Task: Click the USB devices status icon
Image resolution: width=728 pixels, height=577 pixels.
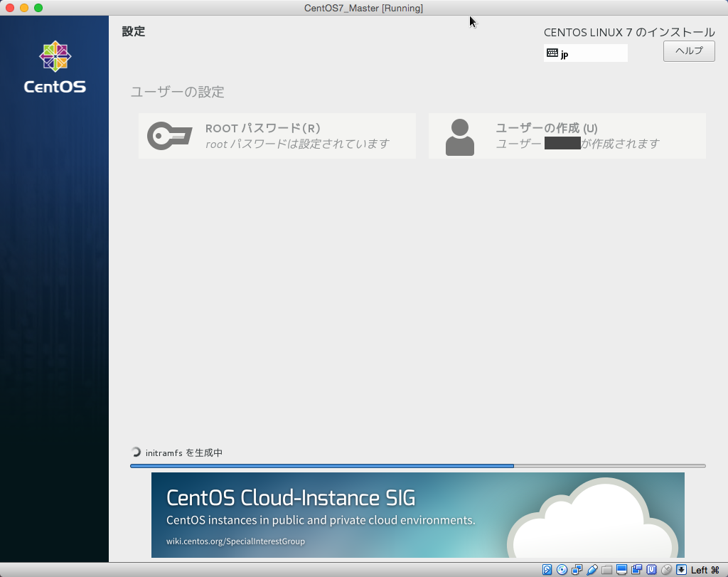Action: click(x=592, y=570)
